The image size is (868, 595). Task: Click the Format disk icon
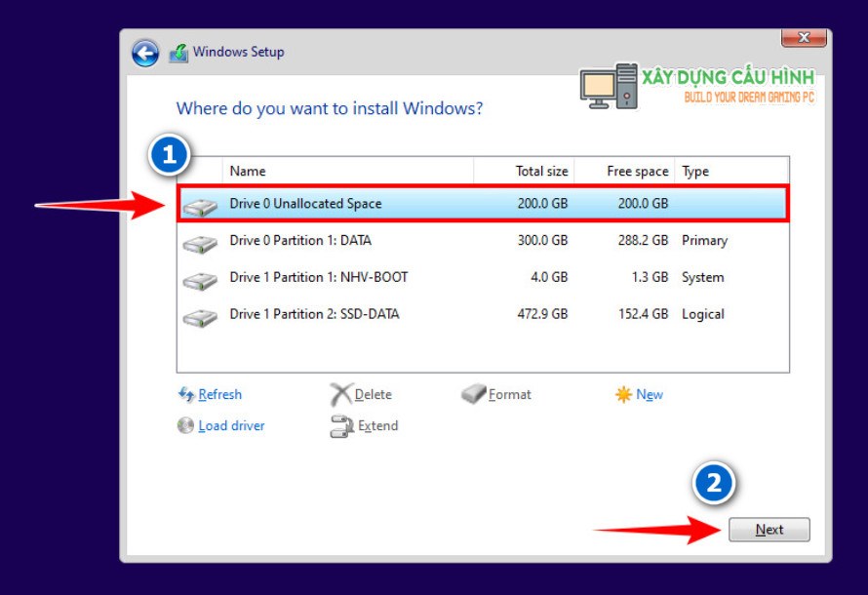[473, 393]
